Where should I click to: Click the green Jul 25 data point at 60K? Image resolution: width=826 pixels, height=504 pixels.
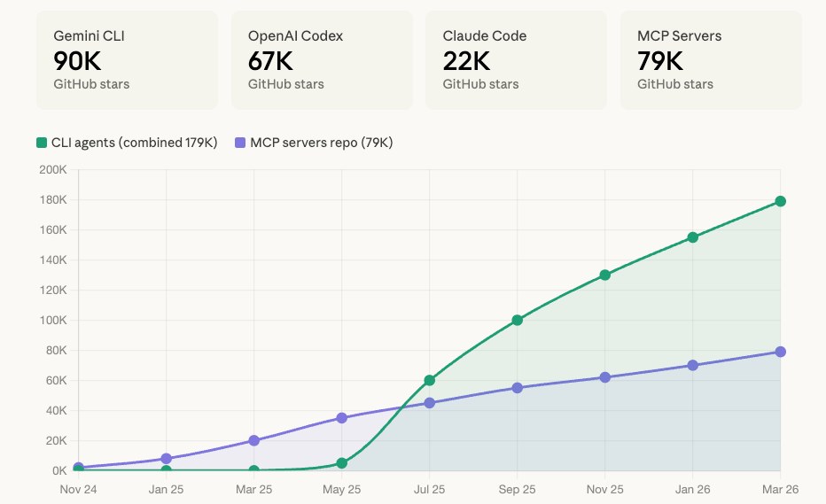(429, 380)
